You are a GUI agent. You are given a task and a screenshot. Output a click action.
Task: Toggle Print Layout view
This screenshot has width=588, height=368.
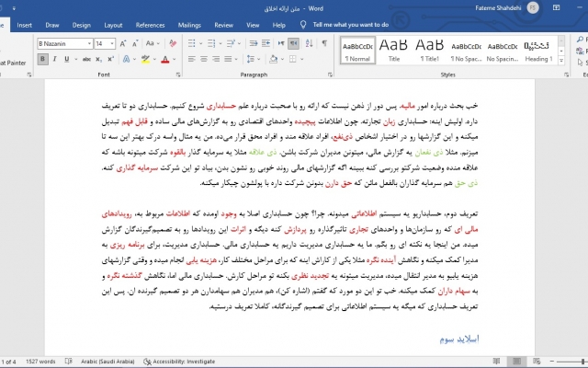pos(516,362)
